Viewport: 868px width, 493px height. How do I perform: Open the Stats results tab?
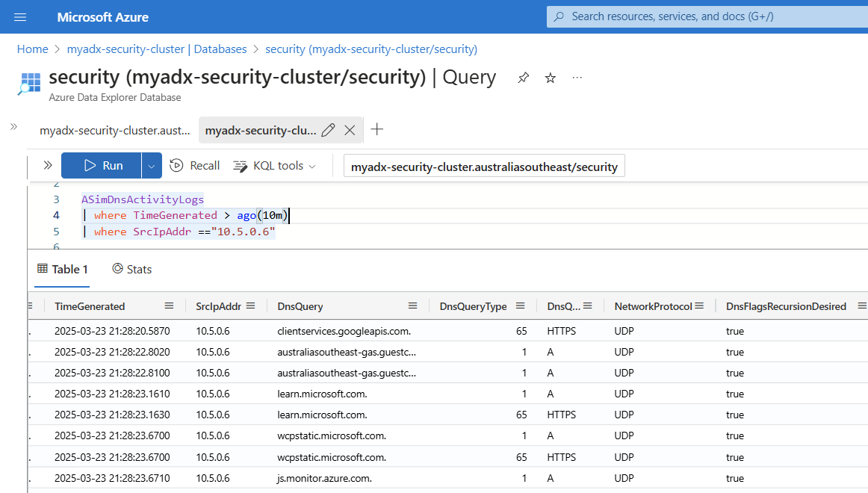[131, 270]
